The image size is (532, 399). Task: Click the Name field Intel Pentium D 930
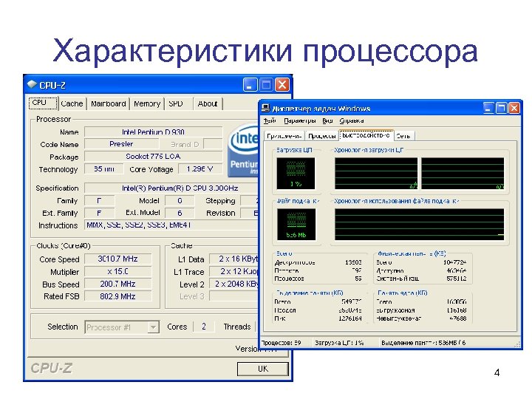(154, 132)
